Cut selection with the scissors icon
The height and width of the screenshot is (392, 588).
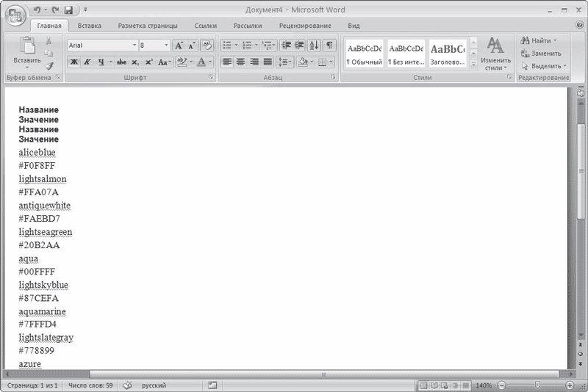click(x=49, y=40)
